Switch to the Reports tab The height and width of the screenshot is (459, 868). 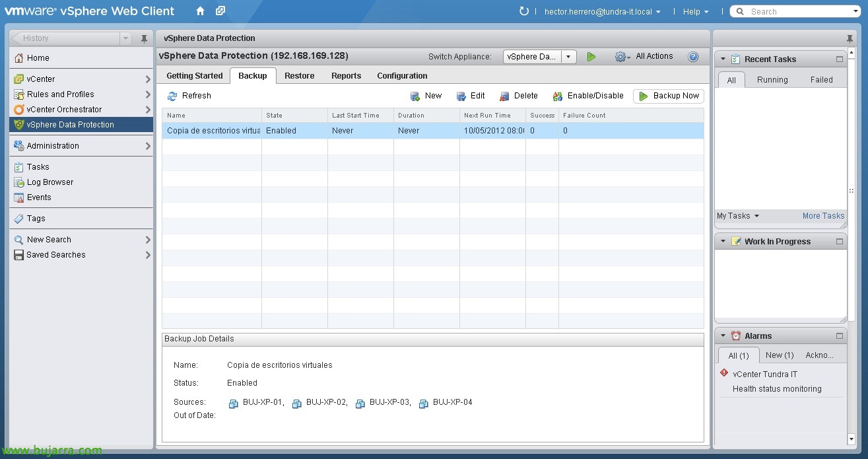tap(347, 76)
